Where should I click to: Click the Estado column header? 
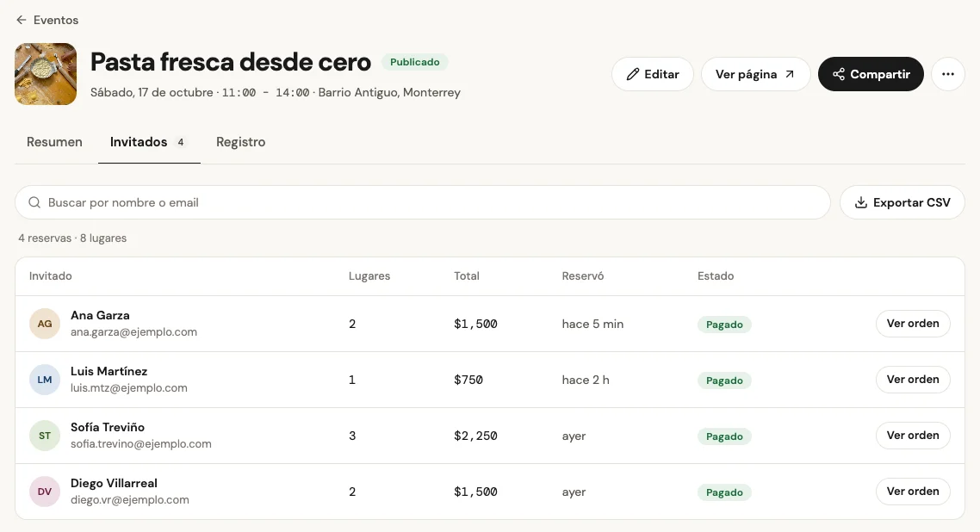click(716, 276)
